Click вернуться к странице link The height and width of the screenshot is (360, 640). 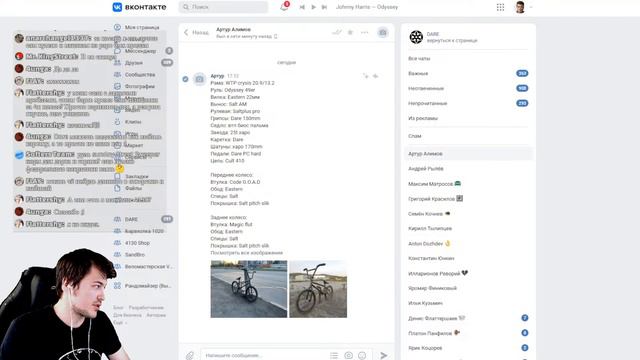click(452, 40)
